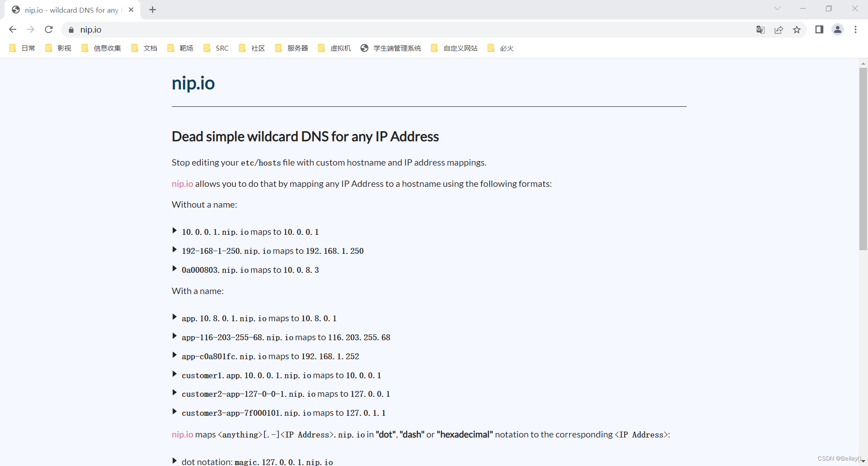The image size is (868, 466).
Task: Click the scrollbar down arrow
Action: pyautogui.click(x=863, y=461)
